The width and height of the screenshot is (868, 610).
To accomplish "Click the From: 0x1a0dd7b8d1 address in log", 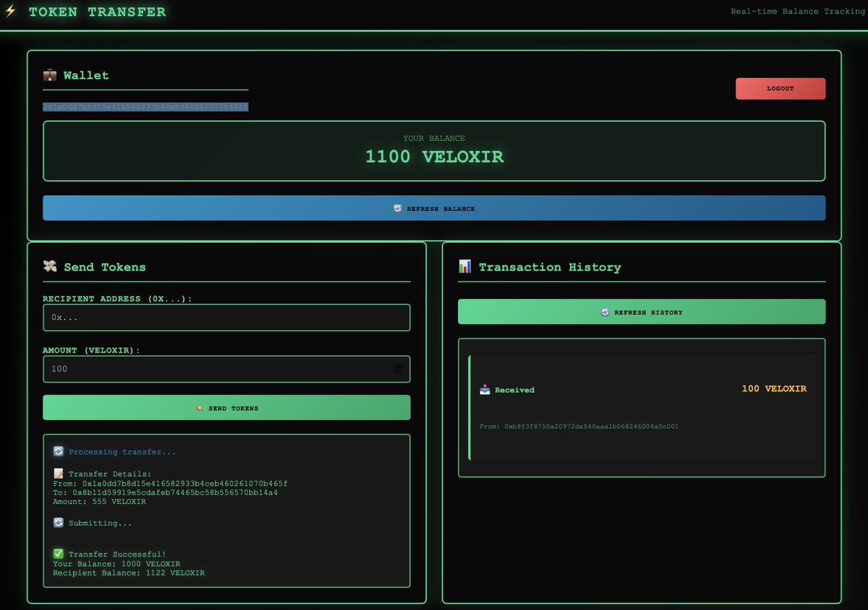I will [171, 483].
